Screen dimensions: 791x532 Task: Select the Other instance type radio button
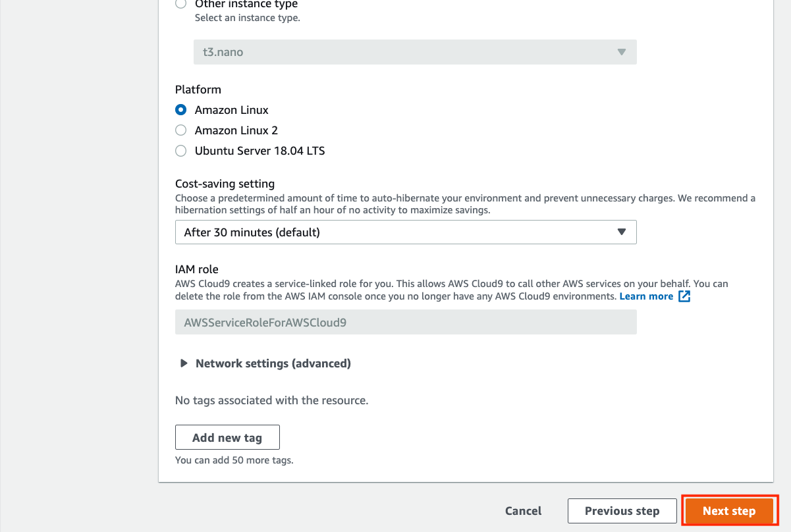pyautogui.click(x=180, y=4)
